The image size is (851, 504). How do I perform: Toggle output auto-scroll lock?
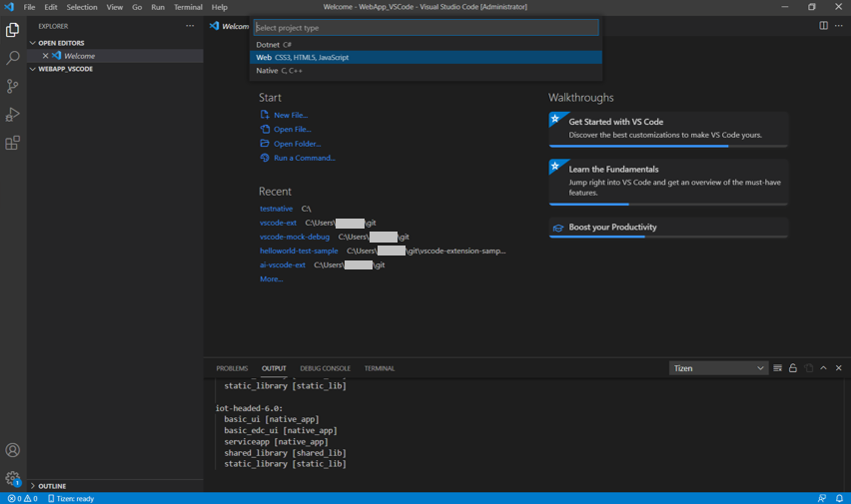793,368
